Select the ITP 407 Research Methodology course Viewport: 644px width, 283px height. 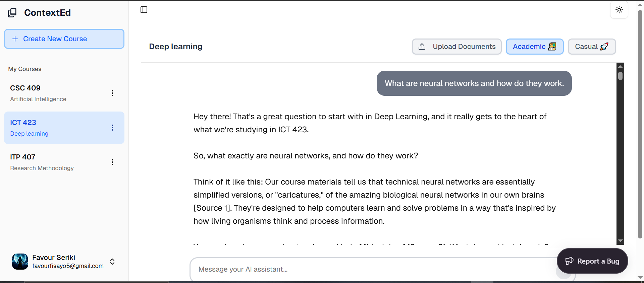click(x=50, y=162)
